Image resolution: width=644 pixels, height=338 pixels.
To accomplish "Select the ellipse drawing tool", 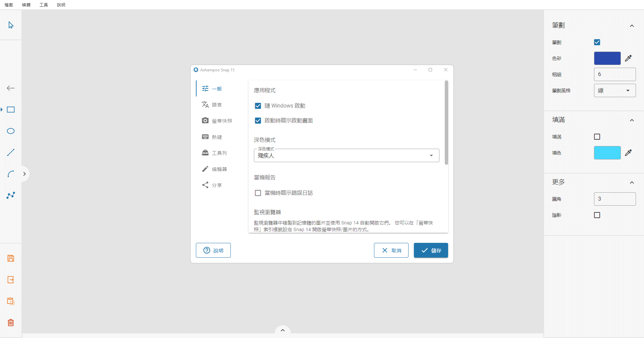I will click(x=11, y=131).
